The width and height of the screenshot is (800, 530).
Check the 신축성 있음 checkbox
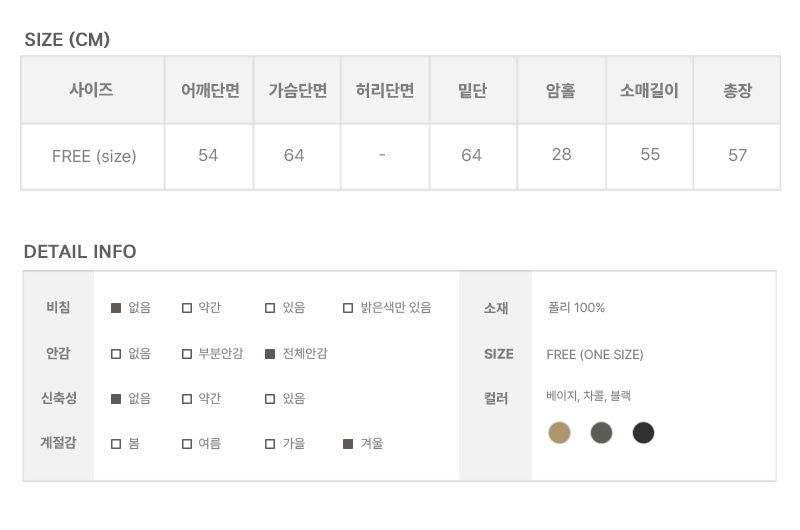coord(270,398)
